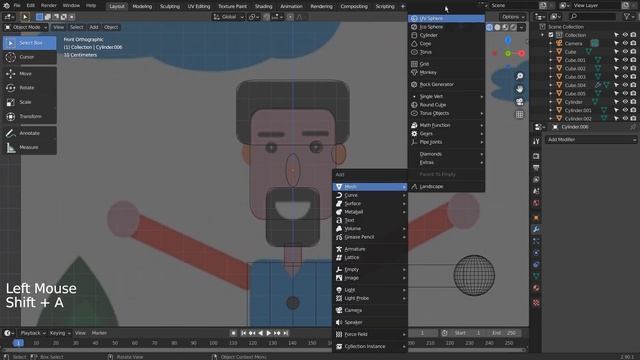The height and width of the screenshot is (360, 640).
Task: Open the Global transform orientation dropdown
Action: pos(229,17)
